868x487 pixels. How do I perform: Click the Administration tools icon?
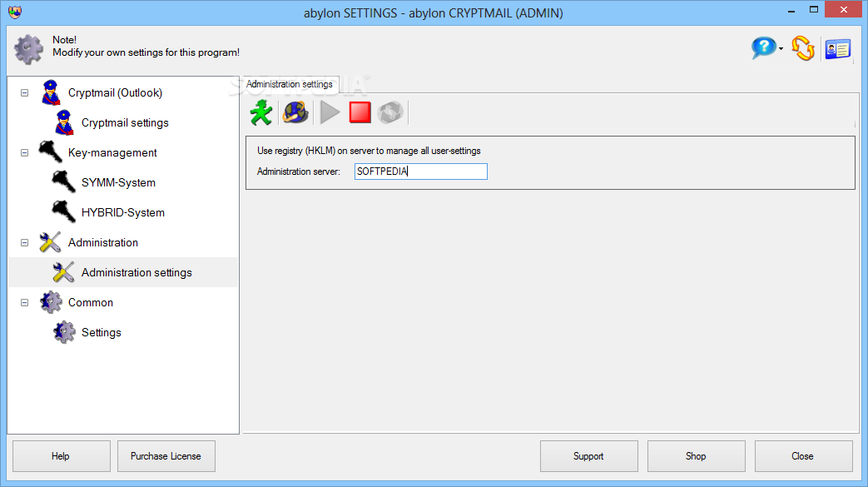click(51, 242)
